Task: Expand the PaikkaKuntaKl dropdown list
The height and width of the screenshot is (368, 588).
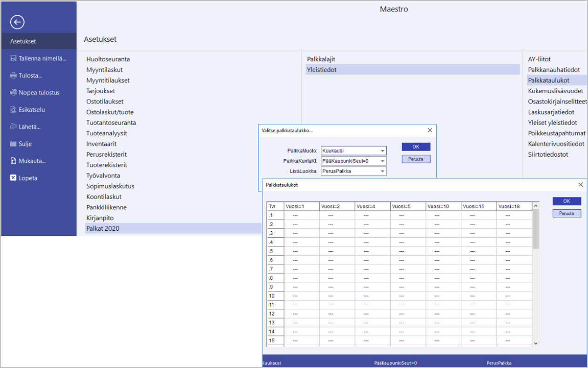Action: pyautogui.click(x=382, y=161)
